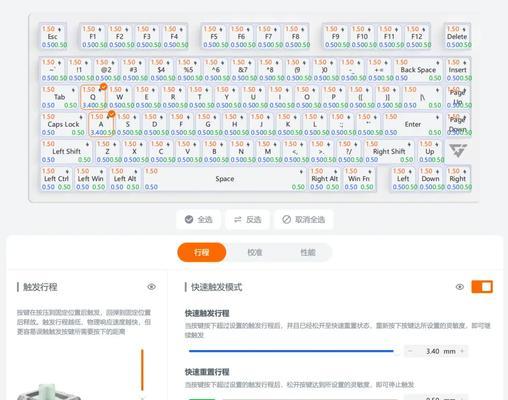Viewport: 508px width, 400px height.
Task: Select the Right Alt key
Action: point(324,179)
